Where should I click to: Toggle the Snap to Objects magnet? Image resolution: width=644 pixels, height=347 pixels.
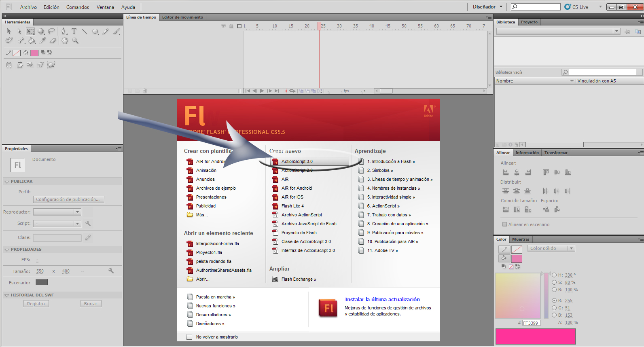9,65
